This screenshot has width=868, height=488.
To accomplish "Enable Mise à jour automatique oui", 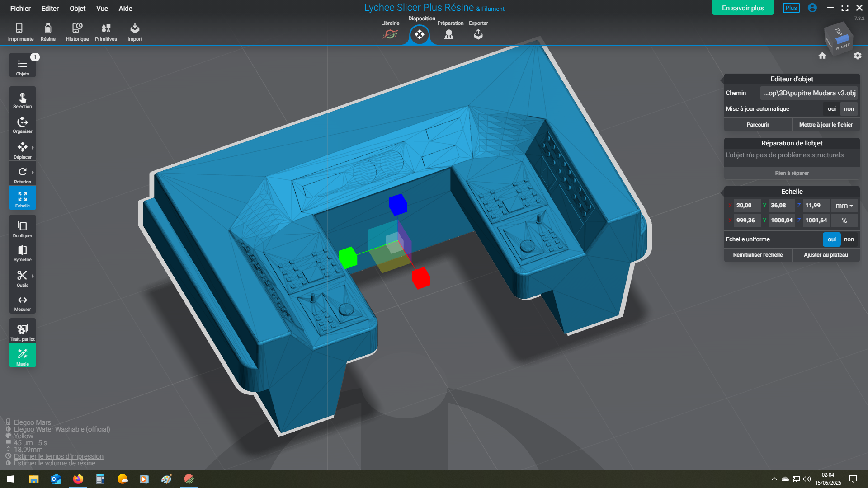I will pyautogui.click(x=831, y=109).
